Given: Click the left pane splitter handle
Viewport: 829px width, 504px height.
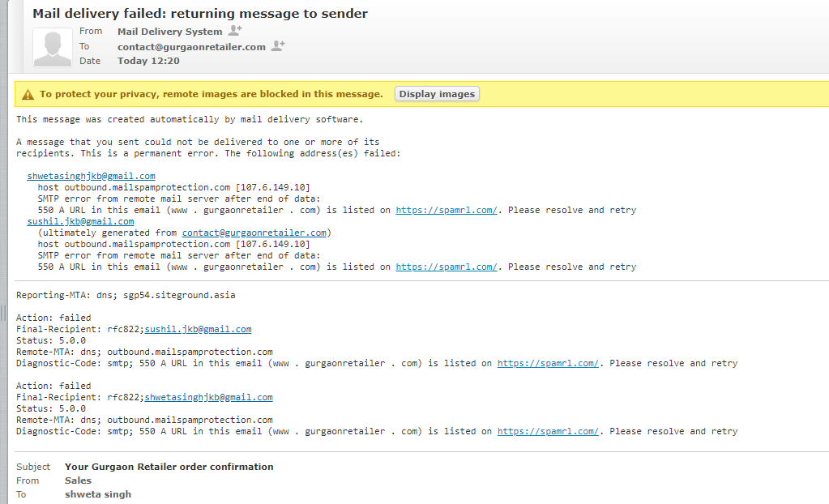Looking at the screenshot, I should point(3,311).
